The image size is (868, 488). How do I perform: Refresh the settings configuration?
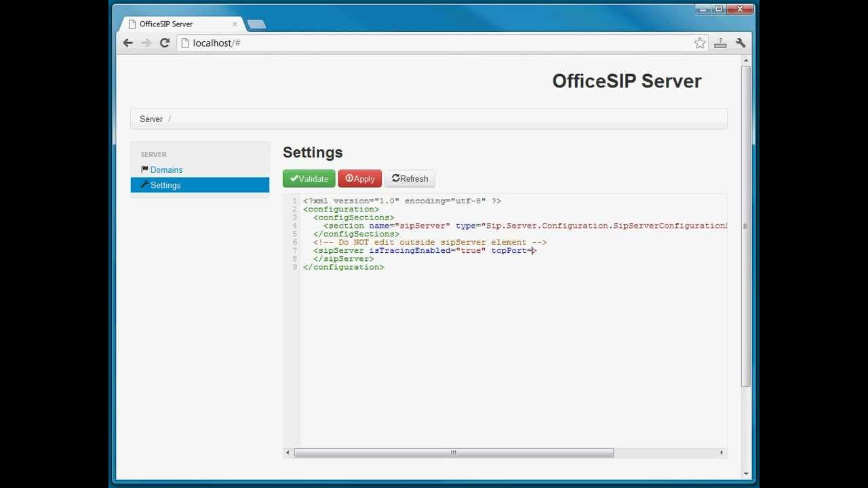tap(410, 179)
